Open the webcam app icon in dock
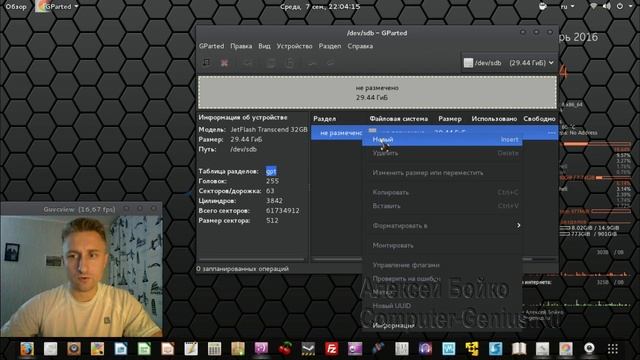 click(x=589, y=349)
